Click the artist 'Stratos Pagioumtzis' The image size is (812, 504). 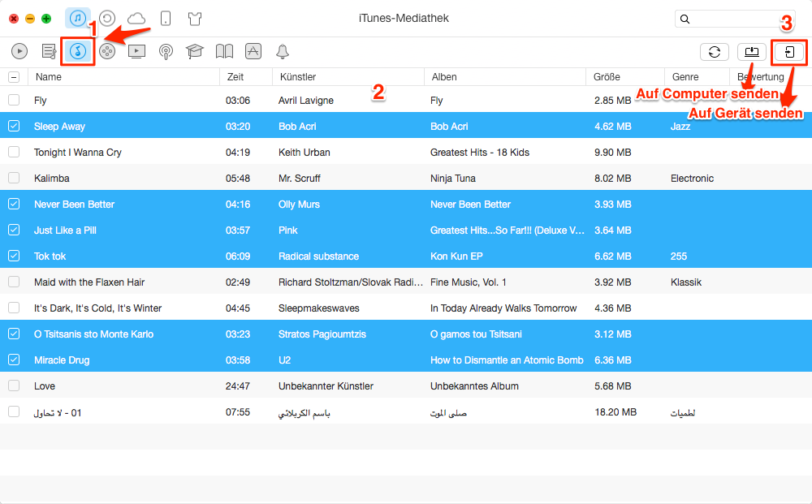coord(322,334)
